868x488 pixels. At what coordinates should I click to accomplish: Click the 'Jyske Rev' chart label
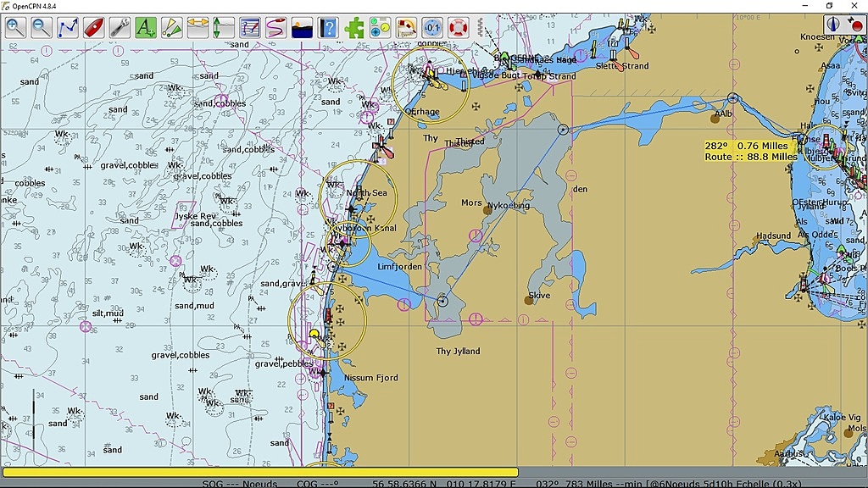click(195, 216)
